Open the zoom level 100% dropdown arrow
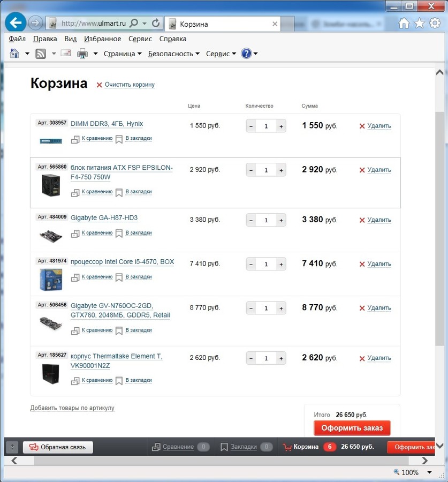Image resolution: width=448 pixels, height=482 pixels. pos(430,472)
